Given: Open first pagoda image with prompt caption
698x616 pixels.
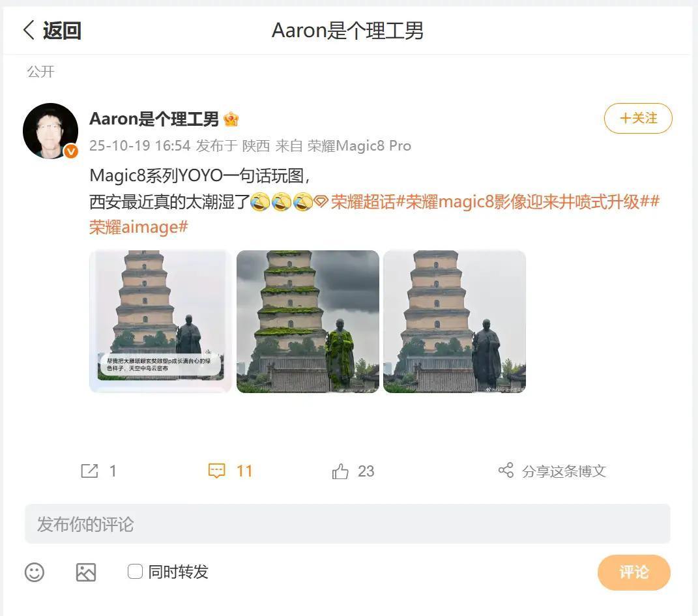Looking at the screenshot, I should 160,321.
